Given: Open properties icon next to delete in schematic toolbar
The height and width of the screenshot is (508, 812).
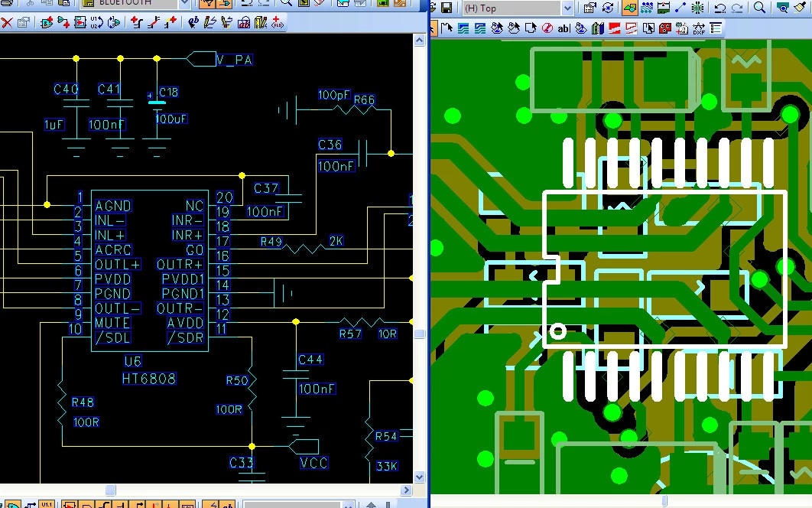Looking at the screenshot, I should [x=23, y=23].
